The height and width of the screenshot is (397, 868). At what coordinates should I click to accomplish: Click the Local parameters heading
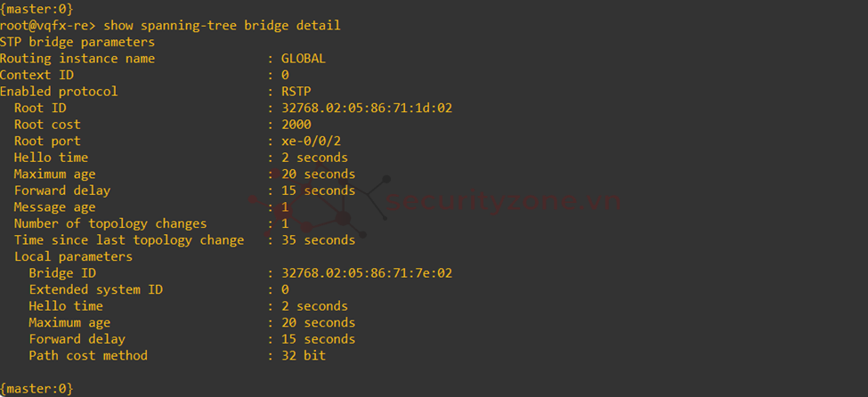74,257
